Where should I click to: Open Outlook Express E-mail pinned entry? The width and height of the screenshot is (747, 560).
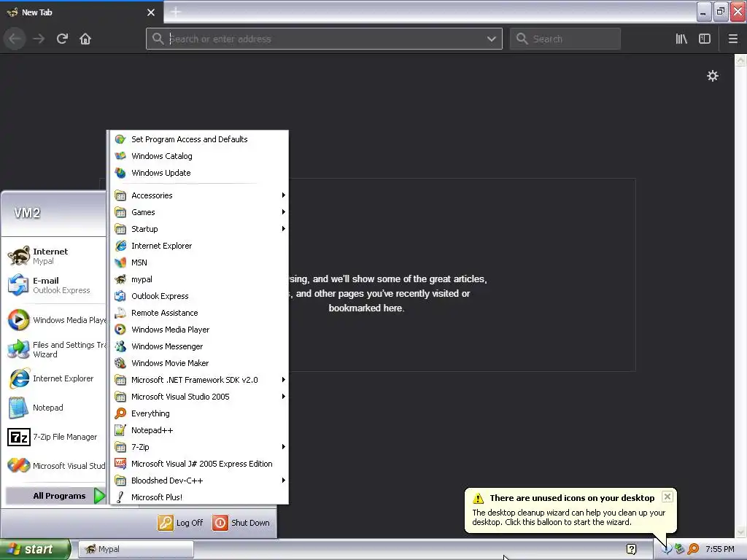(x=53, y=285)
